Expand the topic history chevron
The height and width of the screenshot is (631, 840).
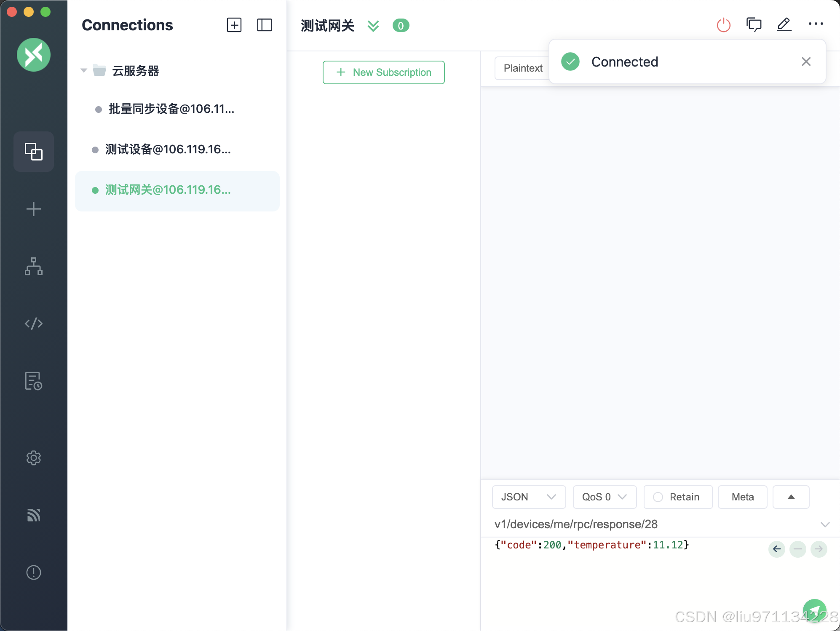click(825, 524)
